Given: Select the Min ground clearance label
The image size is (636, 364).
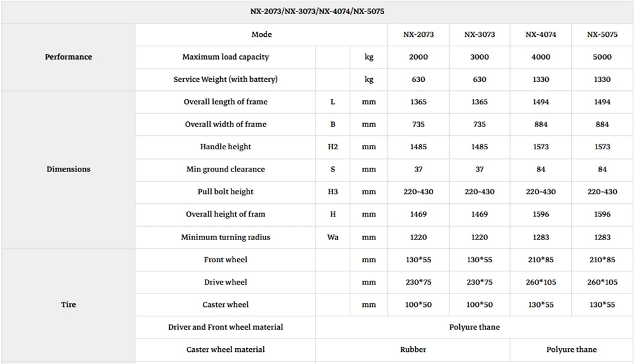Looking at the screenshot, I should pyautogui.click(x=226, y=170).
